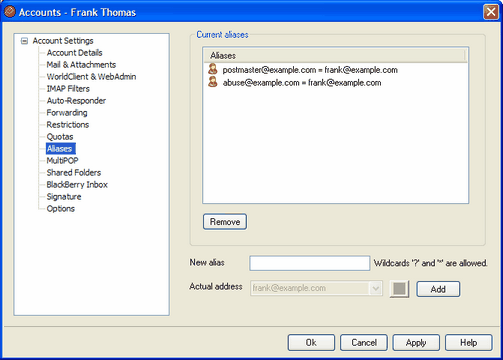Click the Remove button
The width and height of the screenshot is (503, 360).
coord(225,222)
